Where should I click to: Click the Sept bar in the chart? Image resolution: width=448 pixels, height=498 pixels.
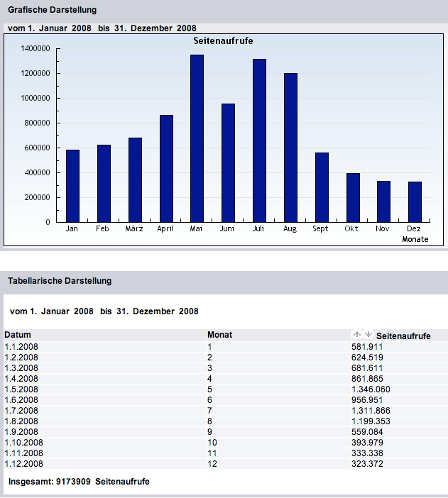click(322, 187)
